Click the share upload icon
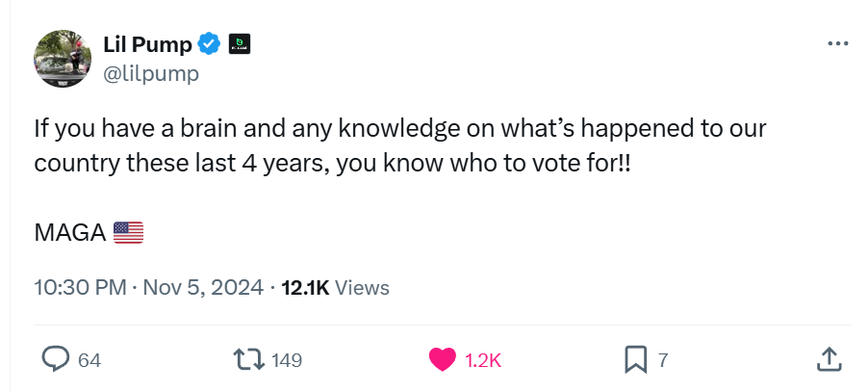This screenshot has width=868, height=392. coord(829,359)
